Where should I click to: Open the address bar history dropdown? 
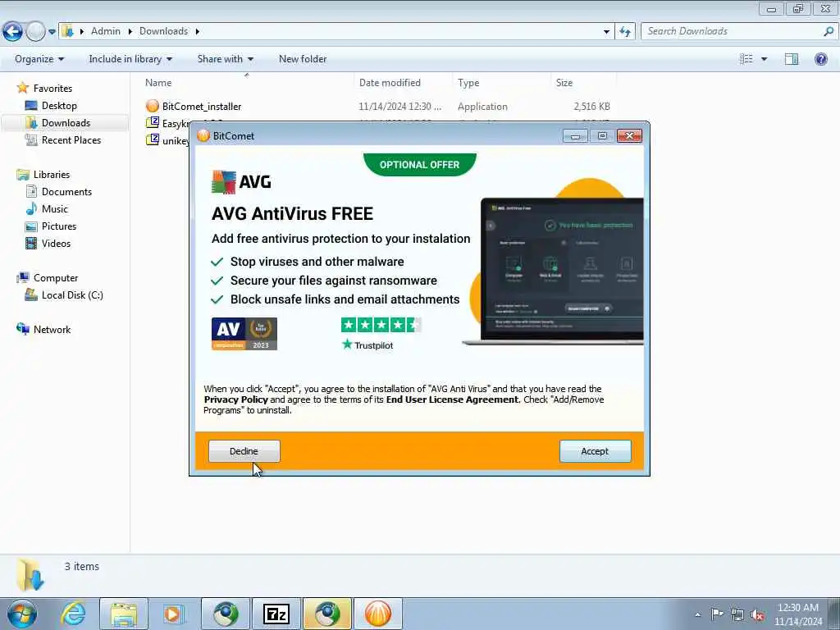606,32
